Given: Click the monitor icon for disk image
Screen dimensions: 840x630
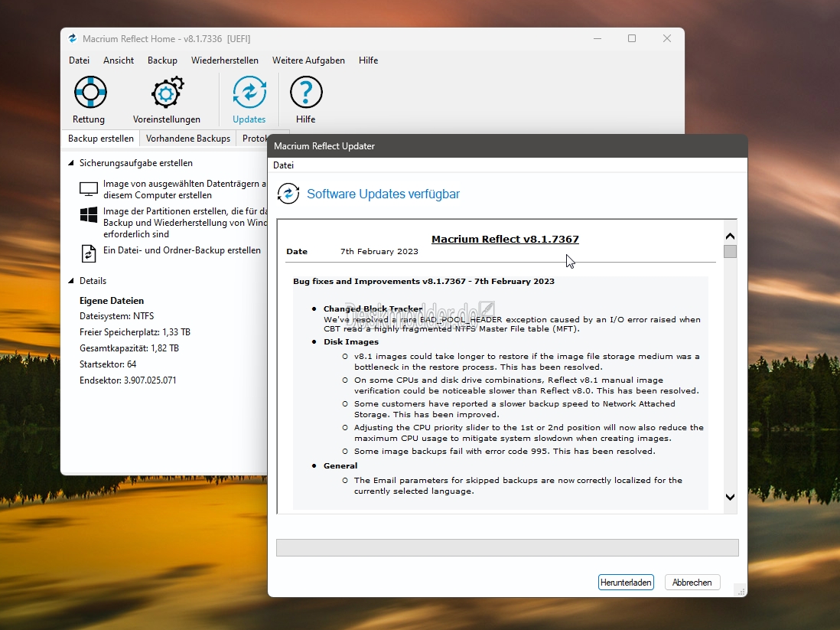Looking at the screenshot, I should (89, 189).
